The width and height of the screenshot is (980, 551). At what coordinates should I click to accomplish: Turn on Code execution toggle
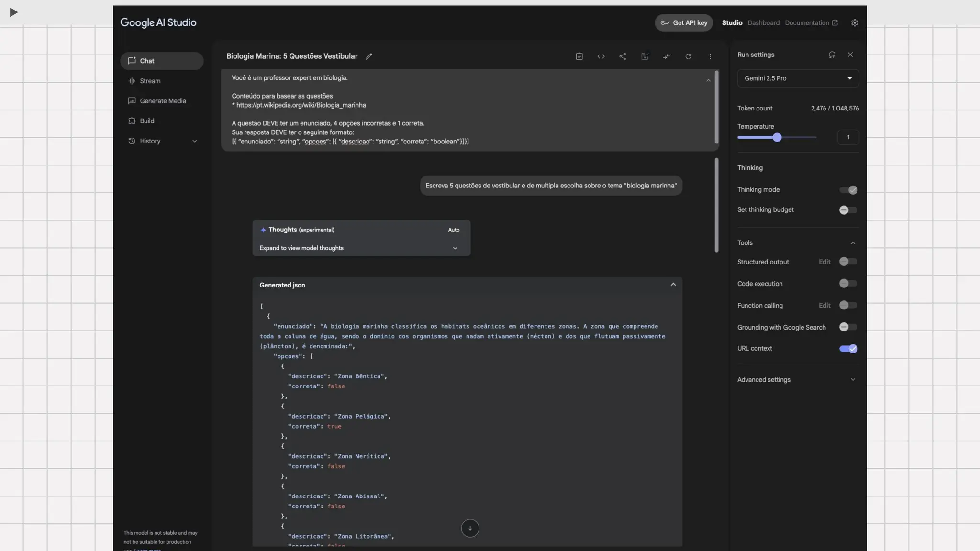coord(848,284)
